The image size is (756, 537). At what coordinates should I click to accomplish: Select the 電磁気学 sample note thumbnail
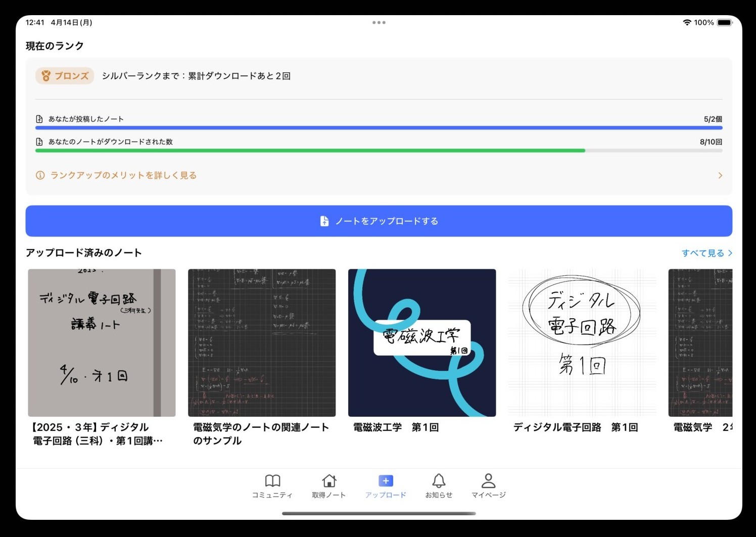pyautogui.click(x=262, y=343)
